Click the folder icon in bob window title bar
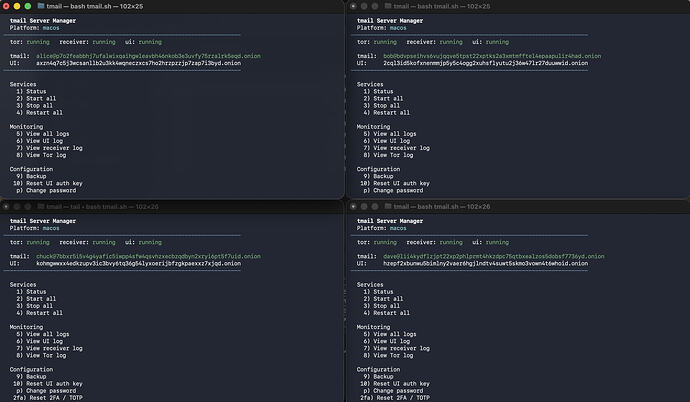This screenshot has height=402, width=690. pos(388,6)
